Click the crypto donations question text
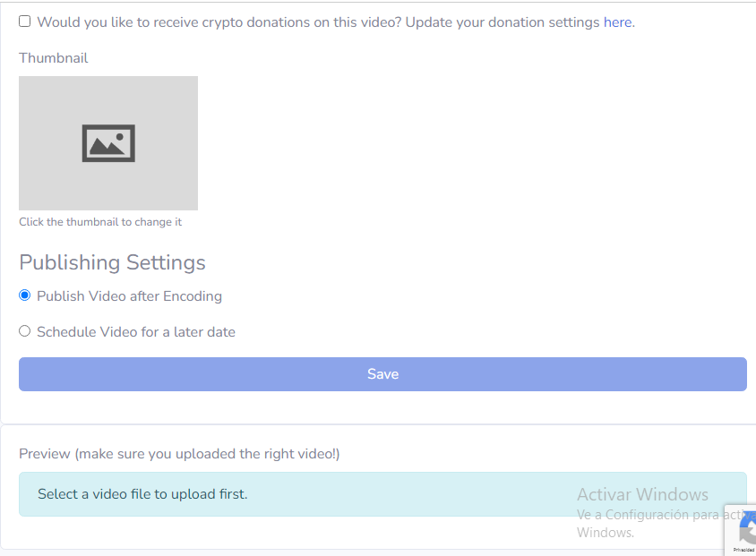The height and width of the screenshot is (556, 756). (219, 22)
